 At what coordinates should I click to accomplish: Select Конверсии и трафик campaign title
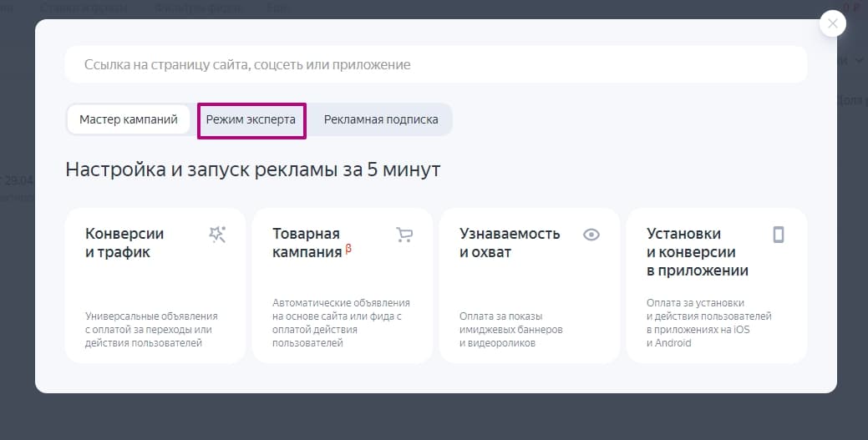tap(124, 242)
